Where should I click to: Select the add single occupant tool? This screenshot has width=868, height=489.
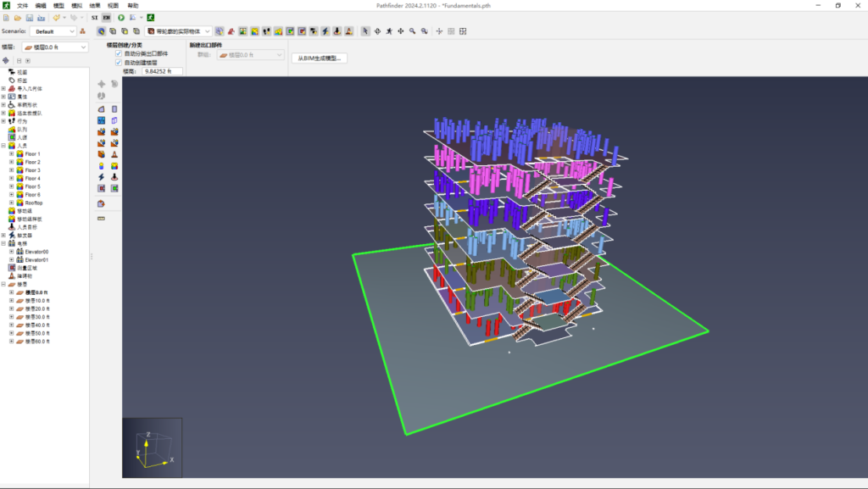101,165
